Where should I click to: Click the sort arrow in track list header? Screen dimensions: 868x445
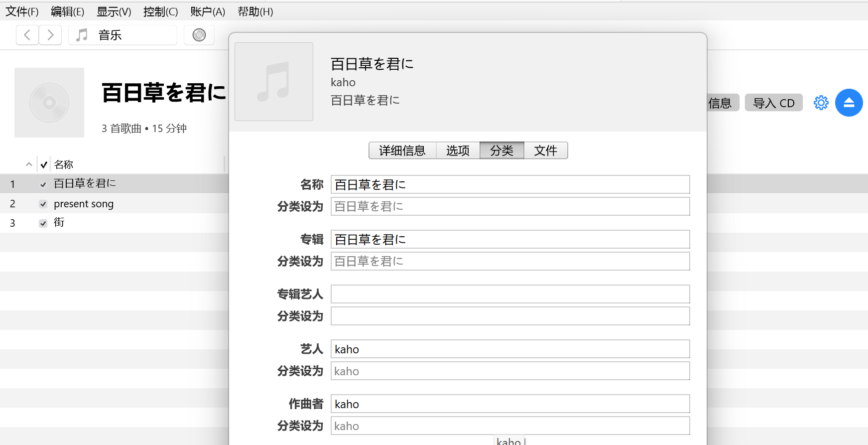(x=29, y=164)
